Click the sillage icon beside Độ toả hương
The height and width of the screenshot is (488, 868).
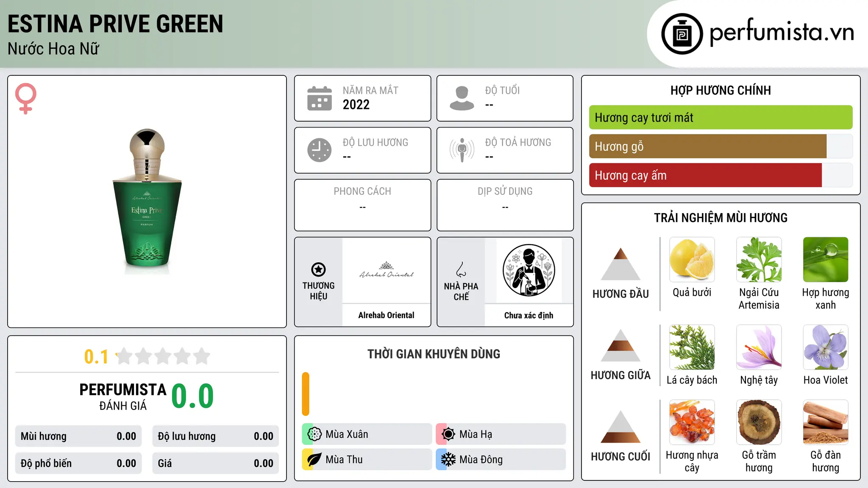[462, 150]
